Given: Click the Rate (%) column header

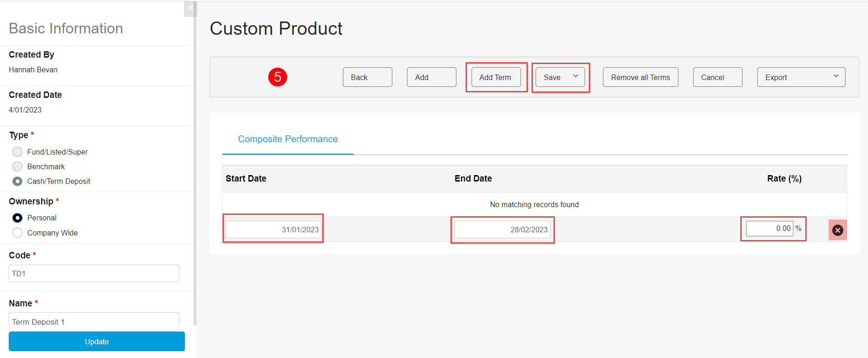Looking at the screenshot, I should [x=784, y=178].
